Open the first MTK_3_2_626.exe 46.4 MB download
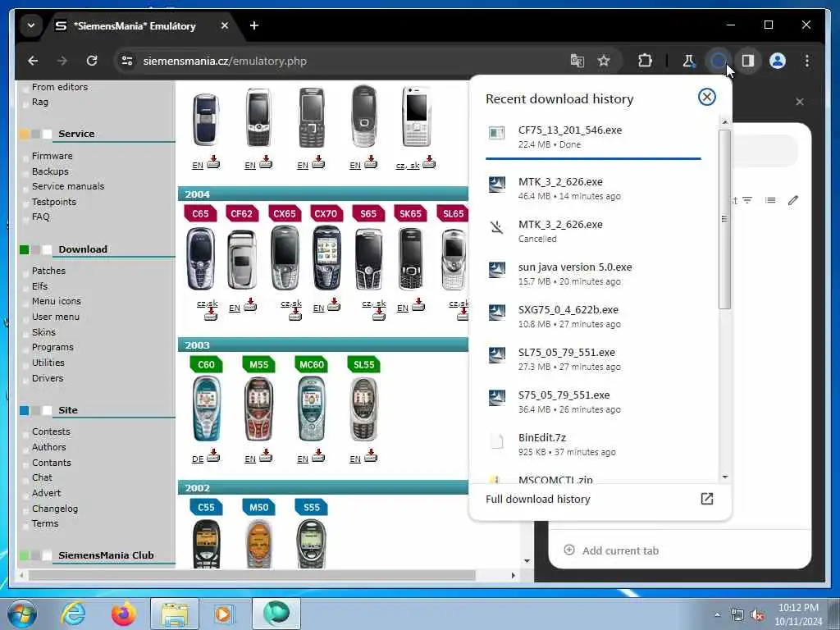 (x=593, y=189)
